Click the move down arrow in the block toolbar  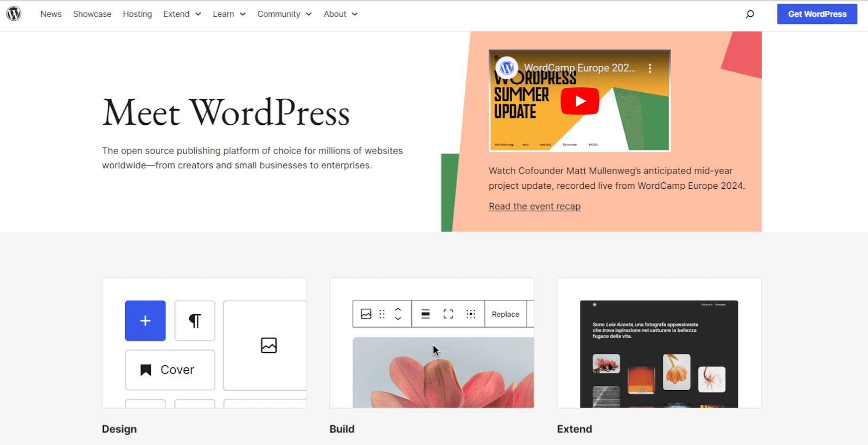(398, 319)
